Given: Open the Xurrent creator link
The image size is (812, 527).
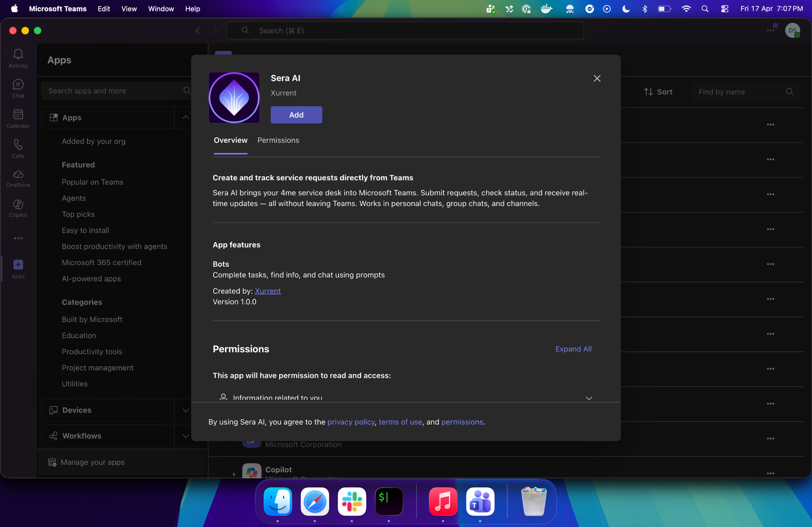Looking at the screenshot, I should point(268,291).
